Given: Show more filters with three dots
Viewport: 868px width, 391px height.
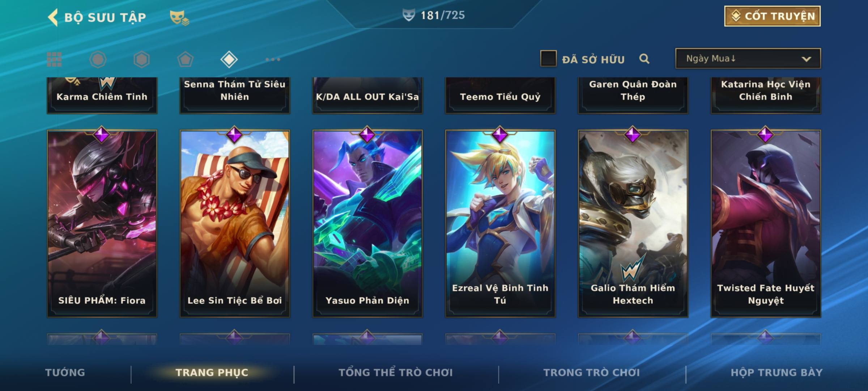Looking at the screenshot, I should point(273,59).
